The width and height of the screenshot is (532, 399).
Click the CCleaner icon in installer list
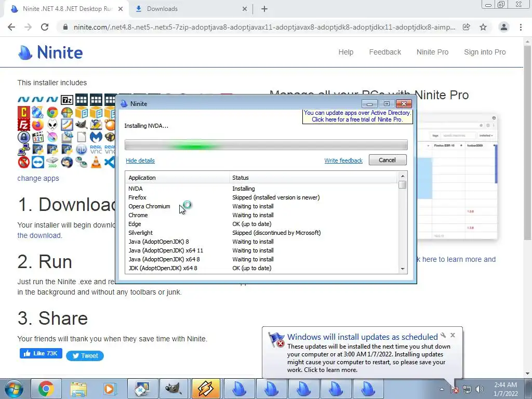tap(24, 112)
